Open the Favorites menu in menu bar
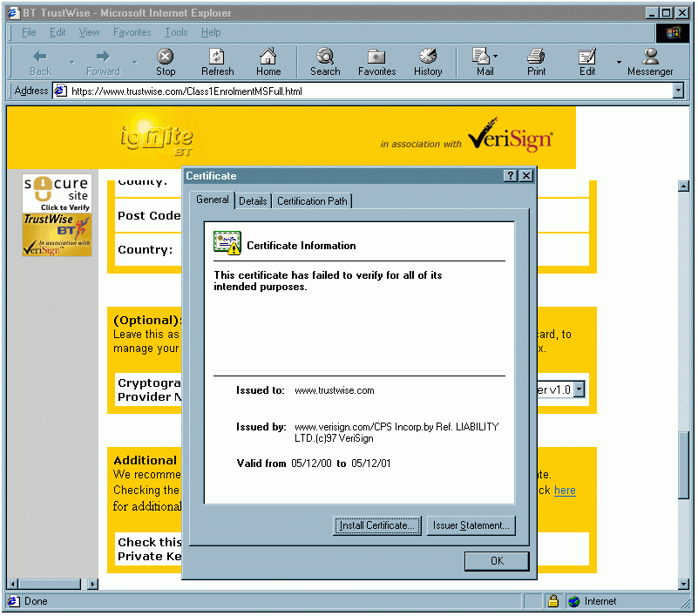698x616 pixels. 132,32
